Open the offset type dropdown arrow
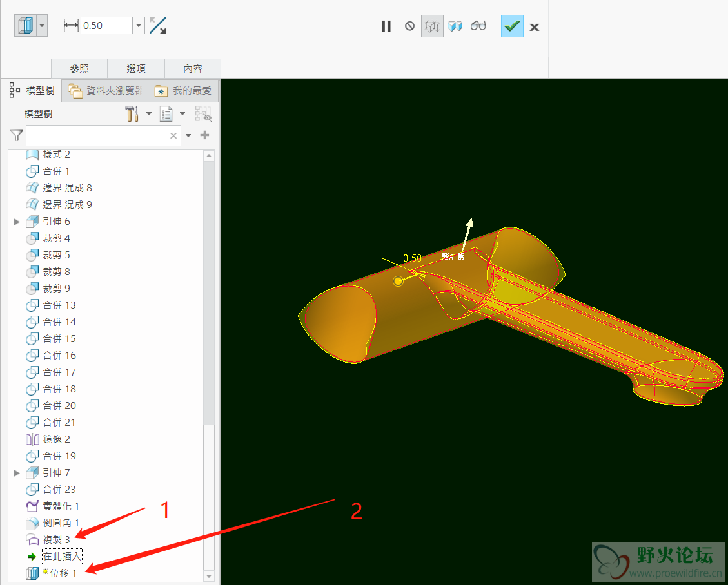The height and width of the screenshot is (585, 728). (x=43, y=26)
